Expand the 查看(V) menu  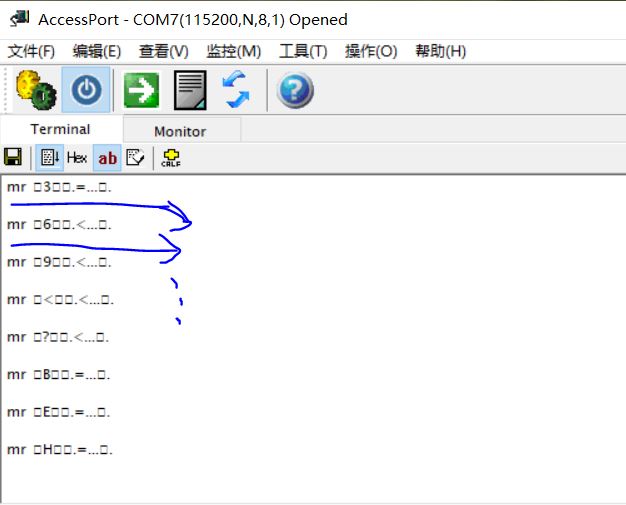pos(164,51)
